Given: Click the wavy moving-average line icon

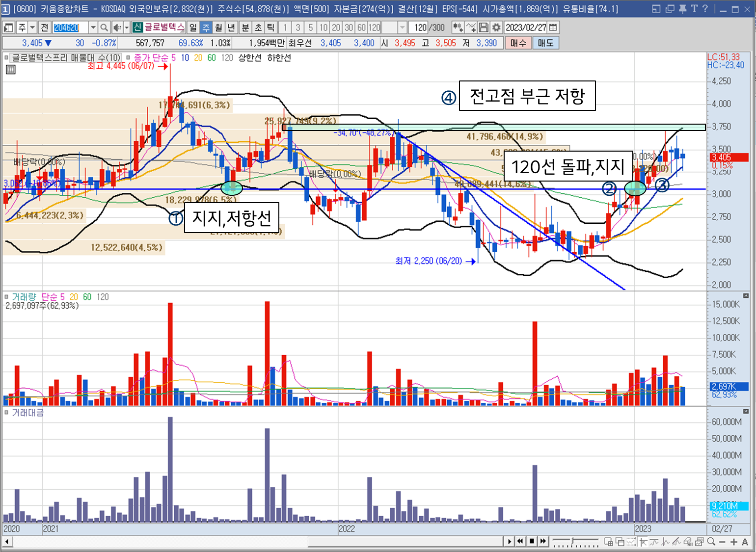Looking at the screenshot, I should (654, 542).
